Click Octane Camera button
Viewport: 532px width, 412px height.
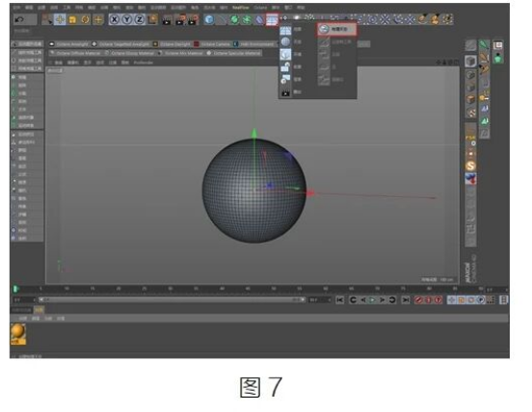(x=212, y=44)
